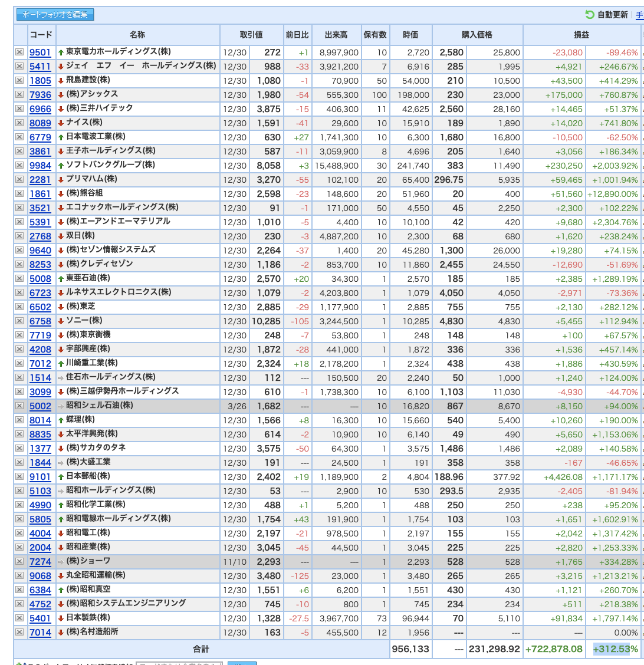Delete row icon for 熊谷組
The width and height of the screenshot is (644, 665).
(19, 193)
